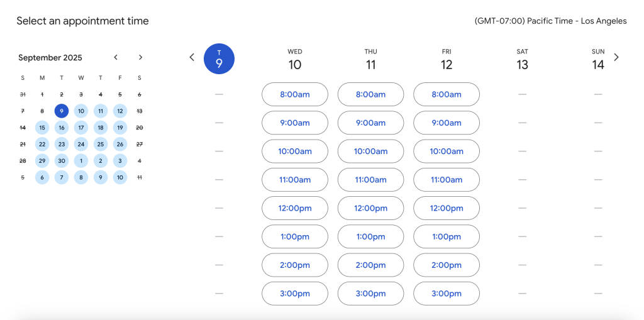Click the Thursday 11 column header
Viewport: 644px width, 320px height.
pos(370,59)
